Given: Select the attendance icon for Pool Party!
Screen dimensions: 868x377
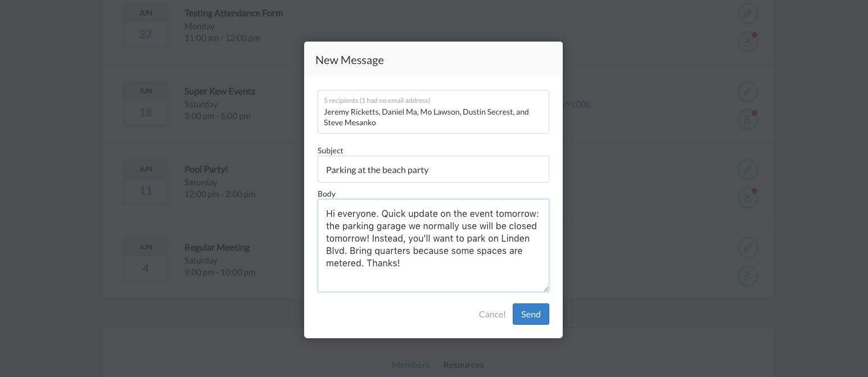Looking at the screenshot, I should pyautogui.click(x=747, y=197).
